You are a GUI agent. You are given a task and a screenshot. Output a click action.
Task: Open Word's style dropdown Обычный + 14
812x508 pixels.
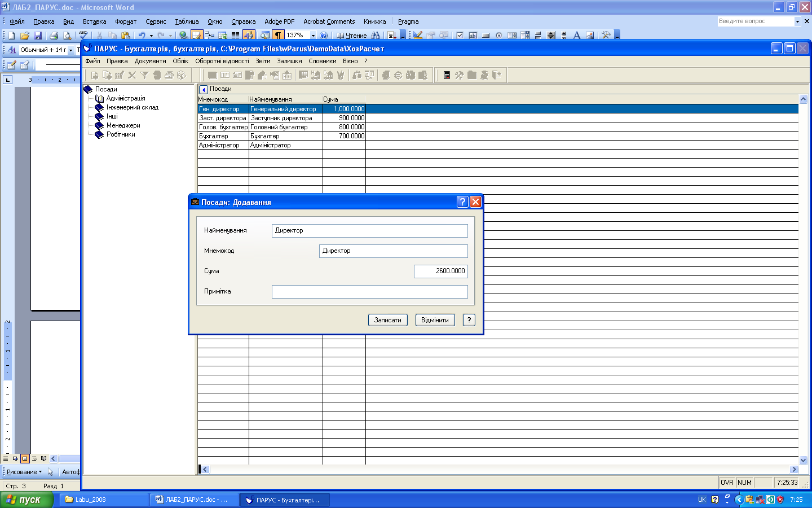(70, 50)
